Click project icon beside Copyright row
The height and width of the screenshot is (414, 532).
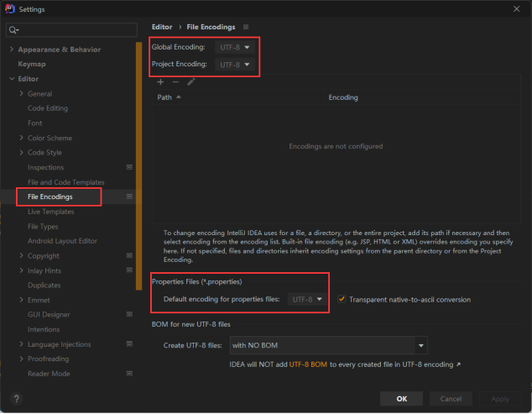pos(129,255)
